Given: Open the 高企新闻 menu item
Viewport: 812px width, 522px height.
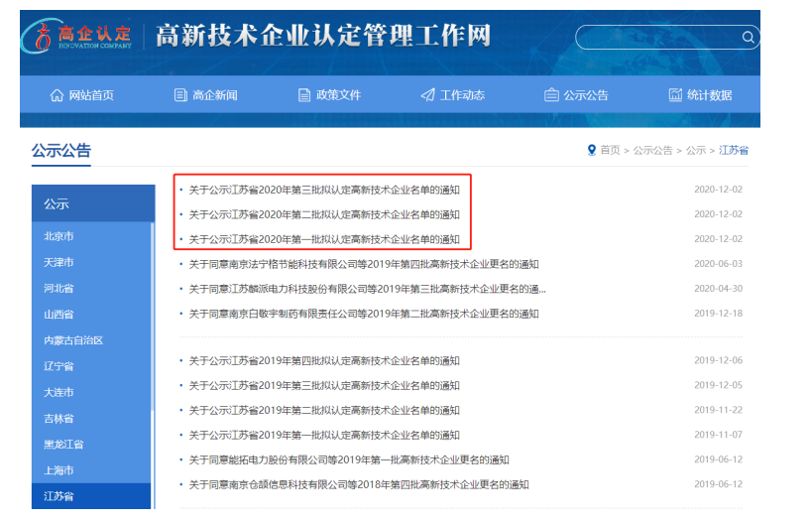Looking at the screenshot, I should [205, 95].
